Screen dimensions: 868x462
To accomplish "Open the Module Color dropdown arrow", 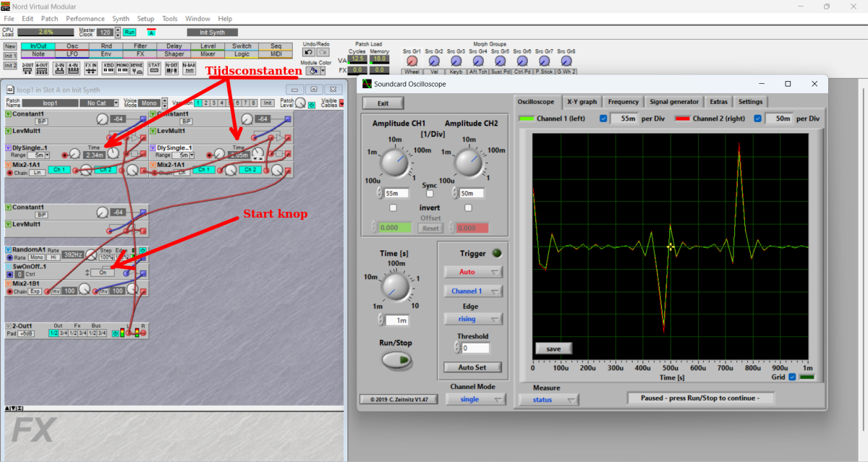I will 323,70.
